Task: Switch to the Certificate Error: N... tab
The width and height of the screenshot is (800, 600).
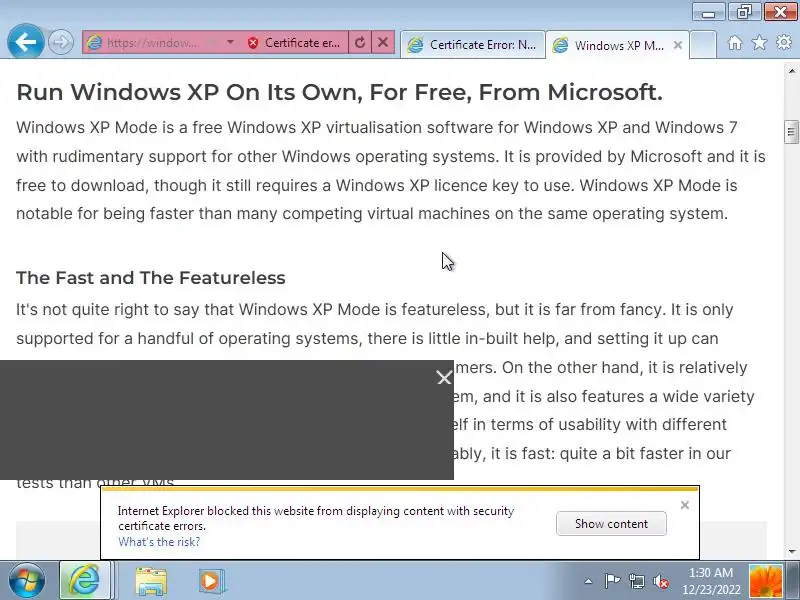Action: point(472,45)
